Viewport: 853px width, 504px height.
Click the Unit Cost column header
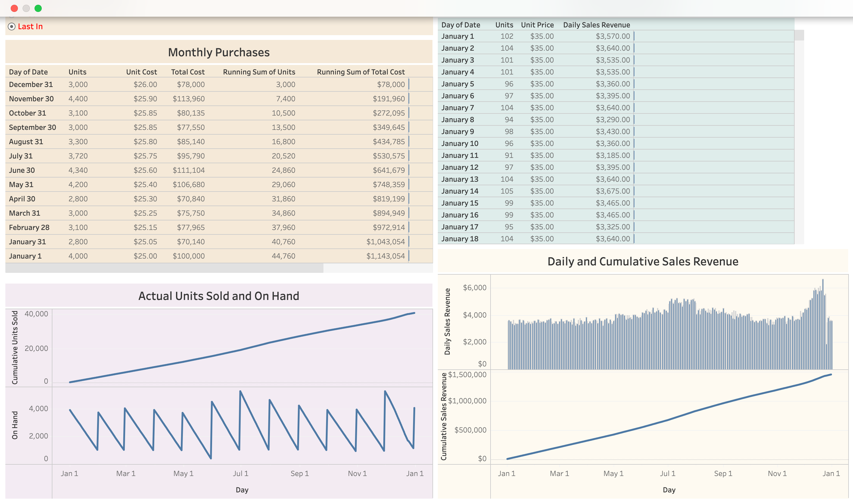point(141,72)
